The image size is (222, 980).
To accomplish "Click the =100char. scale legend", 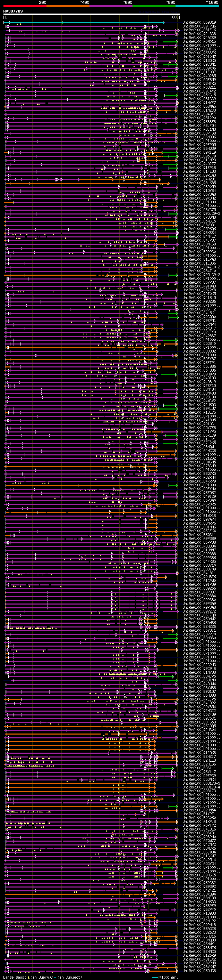I will pyautogui.click(x=165, y=977).
